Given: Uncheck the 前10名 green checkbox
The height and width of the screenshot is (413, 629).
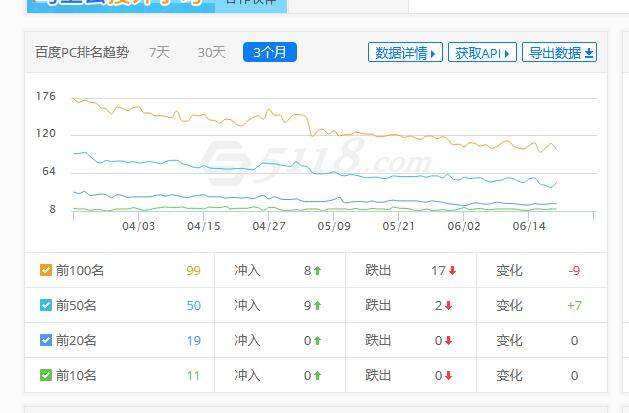Looking at the screenshot, I should pyautogui.click(x=46, y=375).
